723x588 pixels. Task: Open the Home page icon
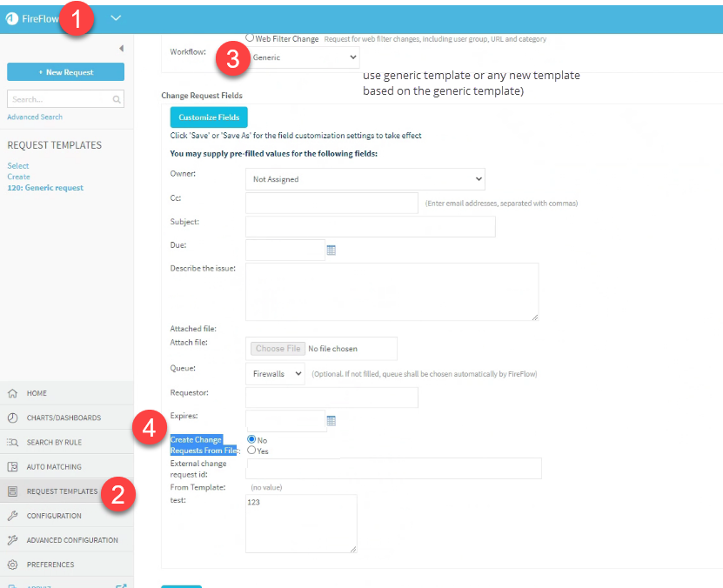[14, 393]
